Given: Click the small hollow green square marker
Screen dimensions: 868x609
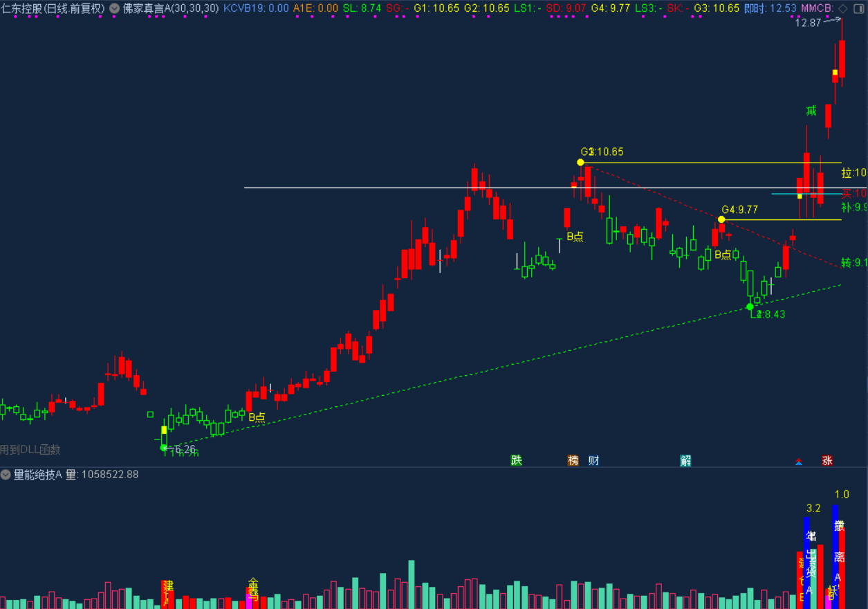Looking at the screenshot, I should (150, 415).
